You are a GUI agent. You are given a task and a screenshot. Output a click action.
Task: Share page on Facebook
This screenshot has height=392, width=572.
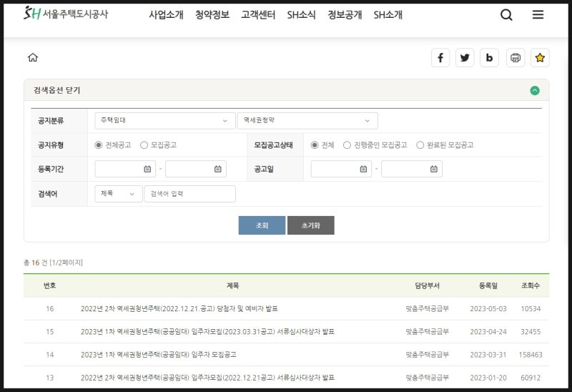tap(440, 58)
